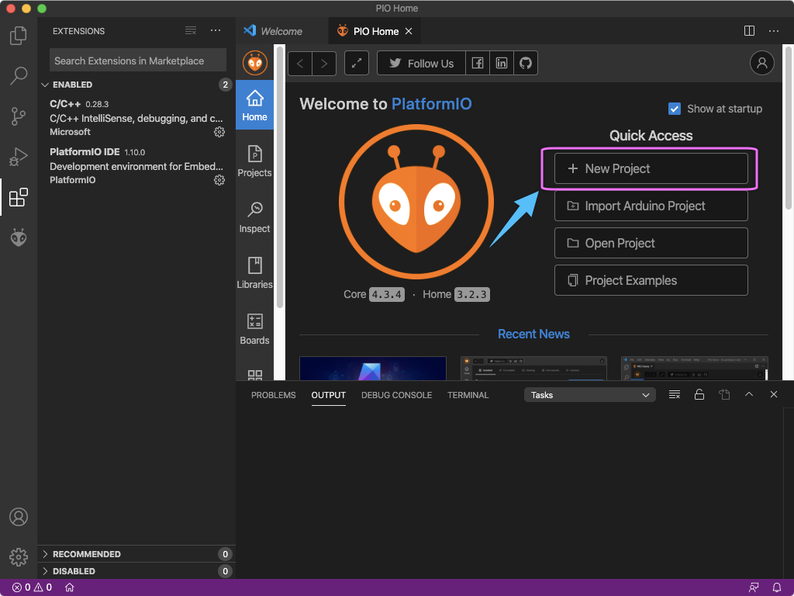
Task: Toggle the output scroll lock icon
Action: tap(699, 395)
